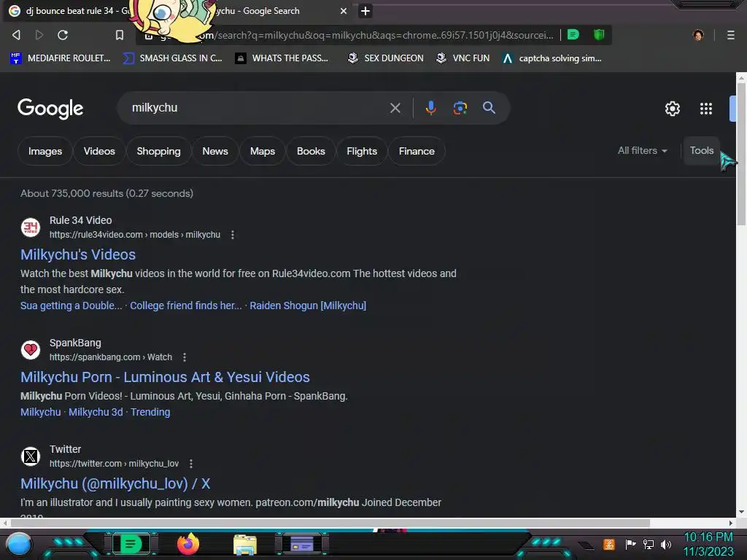Filter results by News
The height and width of the screenshot is (560, 747).
click(x=215, y=151)
